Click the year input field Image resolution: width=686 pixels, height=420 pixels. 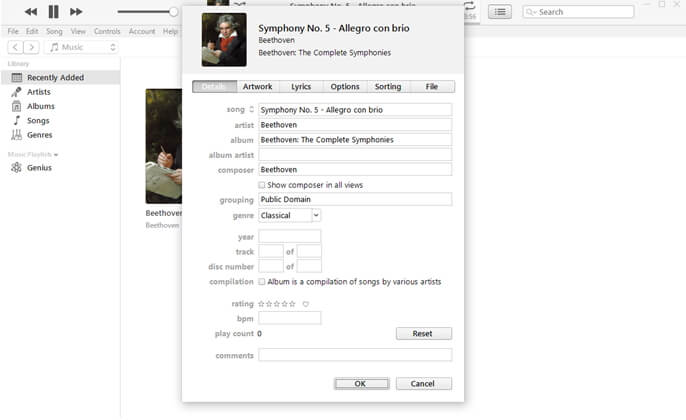[x=290, y=237]
